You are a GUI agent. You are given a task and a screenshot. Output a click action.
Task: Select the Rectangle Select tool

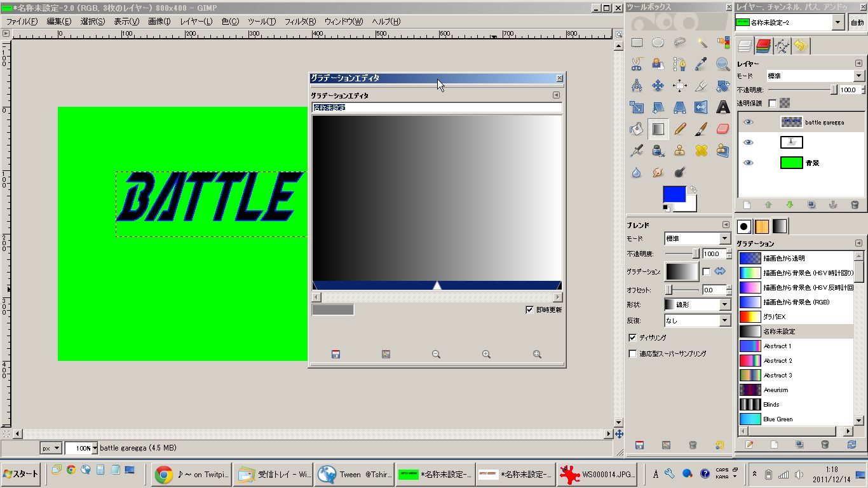click(x=637, y=43)
